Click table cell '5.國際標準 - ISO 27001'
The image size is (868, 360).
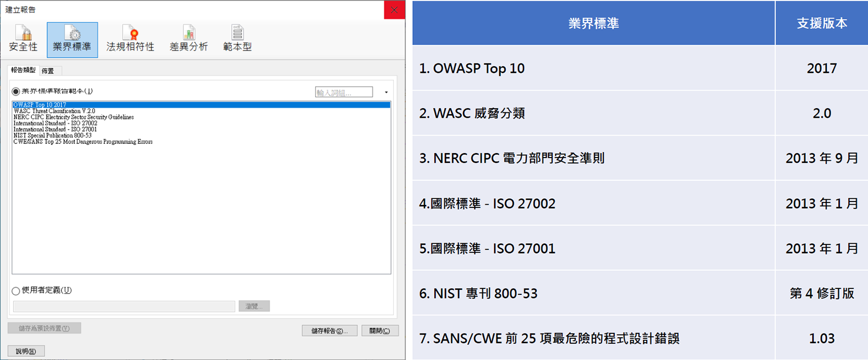[593, 248]
